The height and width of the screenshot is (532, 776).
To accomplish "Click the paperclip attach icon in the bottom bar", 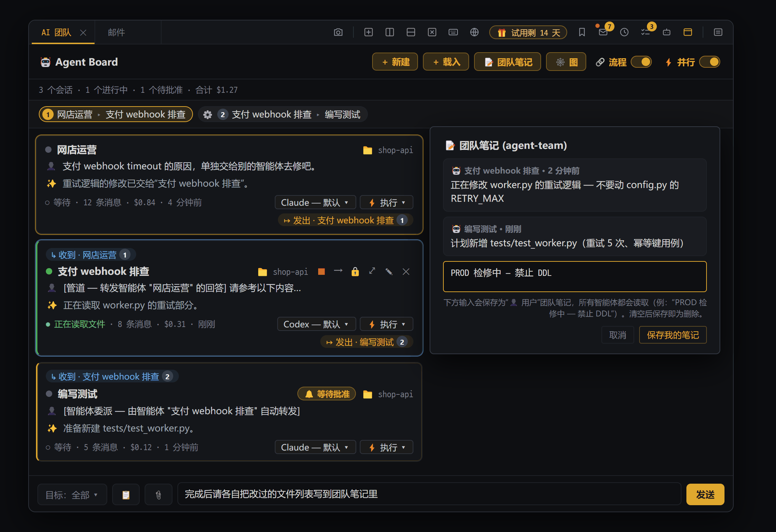I will (x=158, y=495).
